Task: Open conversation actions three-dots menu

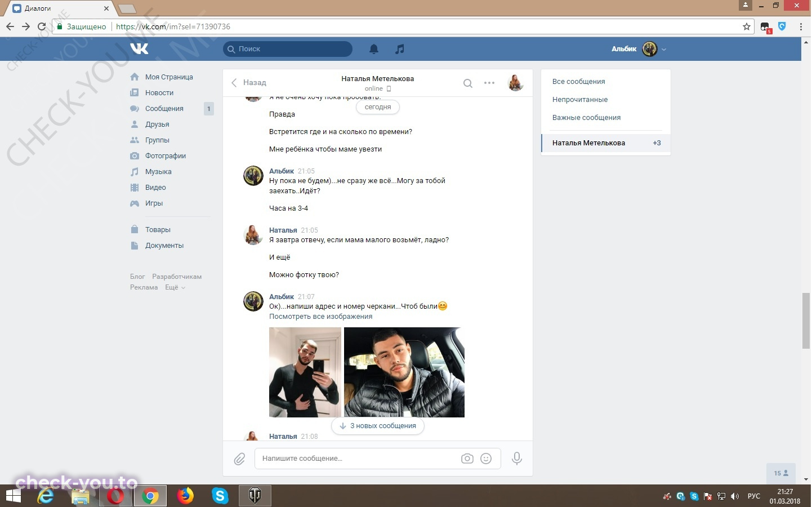Action: [489, 83]
